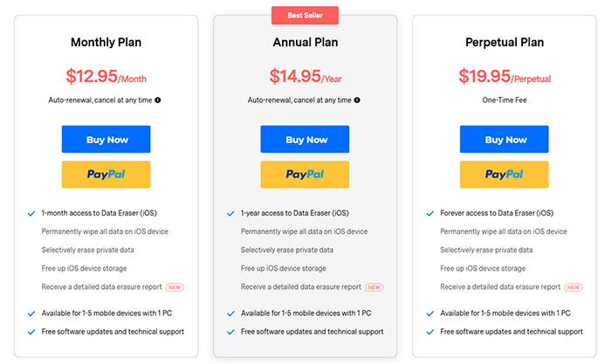611x364 pixels.
Task: Click NEW badge in Monthly Plan features
Action: click(175, 287)
